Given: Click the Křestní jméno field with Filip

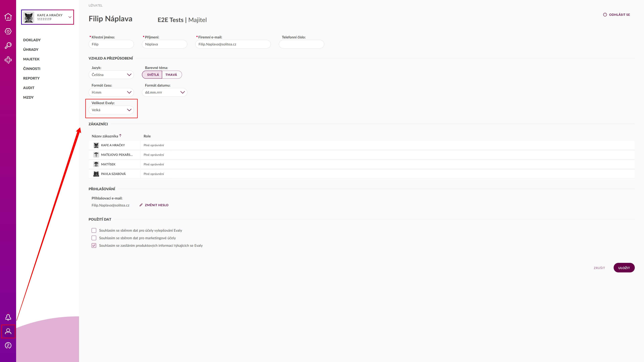Looking at the screenshot, I should pos(111,44).
